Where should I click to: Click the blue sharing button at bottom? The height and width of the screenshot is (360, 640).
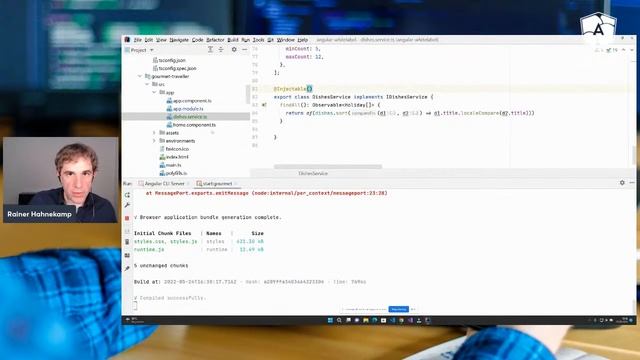398,309
